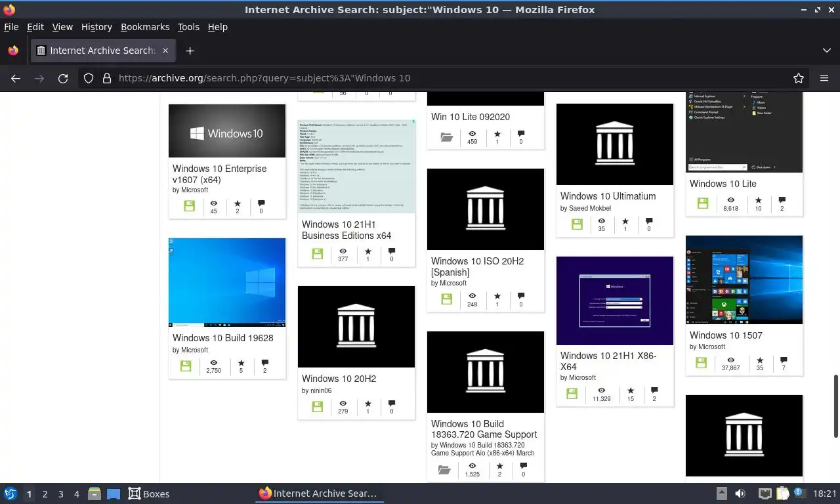
Task: Click software floppy icon on Windows 10 Enterprise card
Action: [x=190, y=206]
